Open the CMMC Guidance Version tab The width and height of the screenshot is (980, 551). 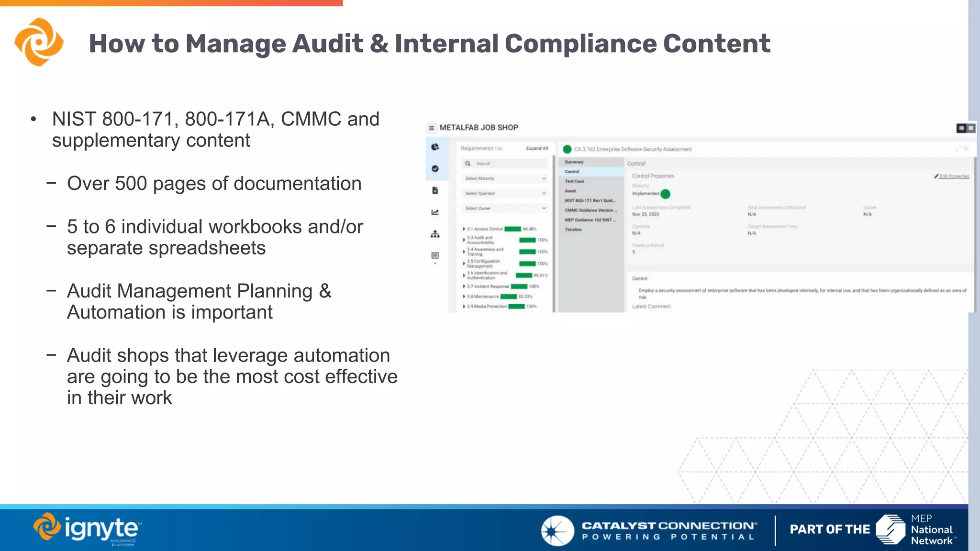pos(591,210)
